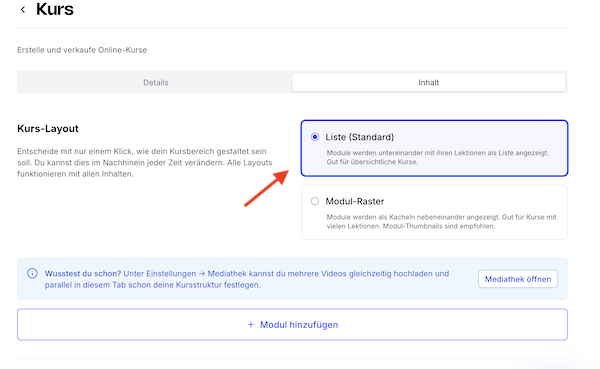Click the Kurs-Layout heading
This screenshot has height=369, width=600.
pyautogui.click(x=48, y=129)
